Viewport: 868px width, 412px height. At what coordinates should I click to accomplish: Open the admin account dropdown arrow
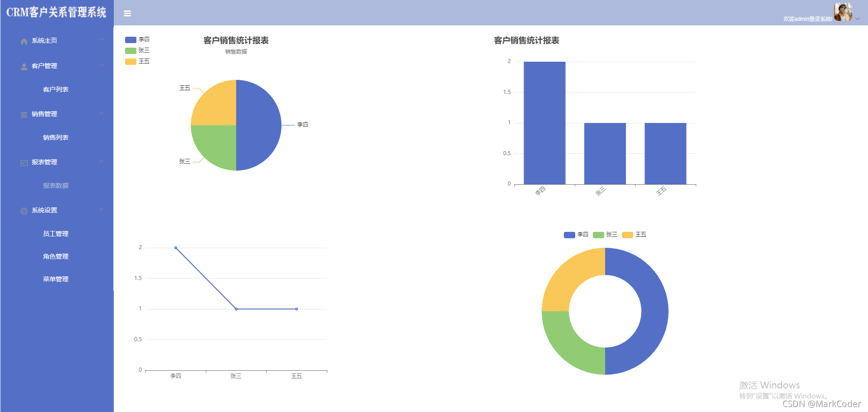pyautogui.click(x=858, y=18)
